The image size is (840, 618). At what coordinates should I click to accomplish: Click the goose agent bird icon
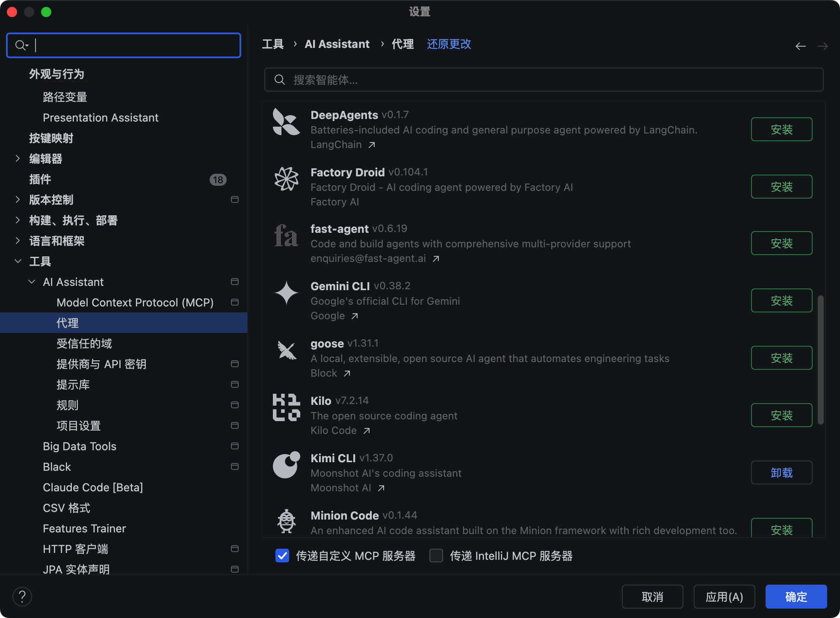[286, 351]
